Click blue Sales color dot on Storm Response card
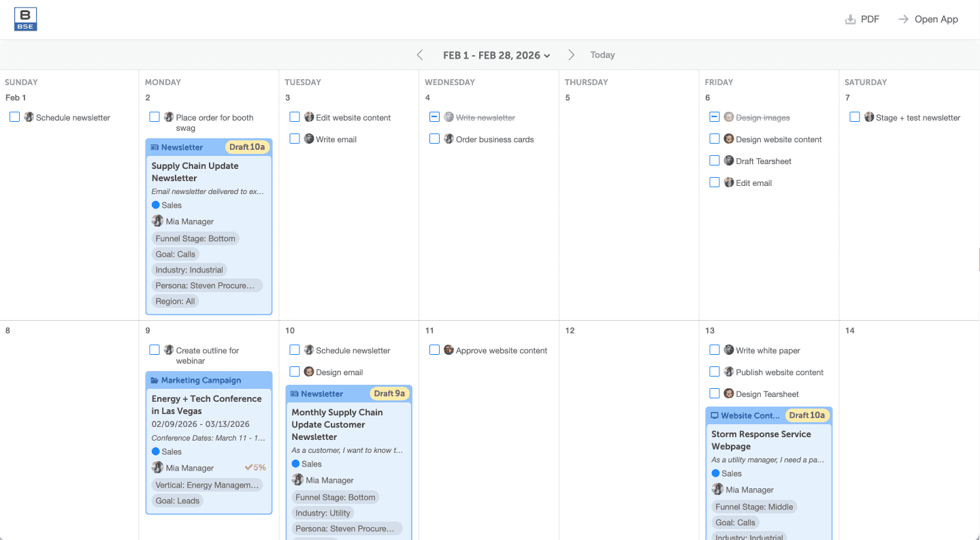This screenshot has width=980, height=540. [x=715, y=473]
